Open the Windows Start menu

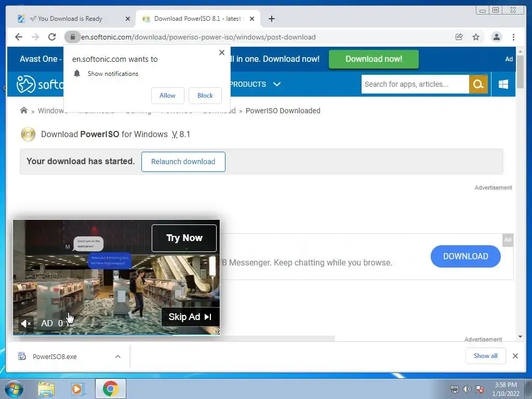pyautogui.click(x=14, y=389)
